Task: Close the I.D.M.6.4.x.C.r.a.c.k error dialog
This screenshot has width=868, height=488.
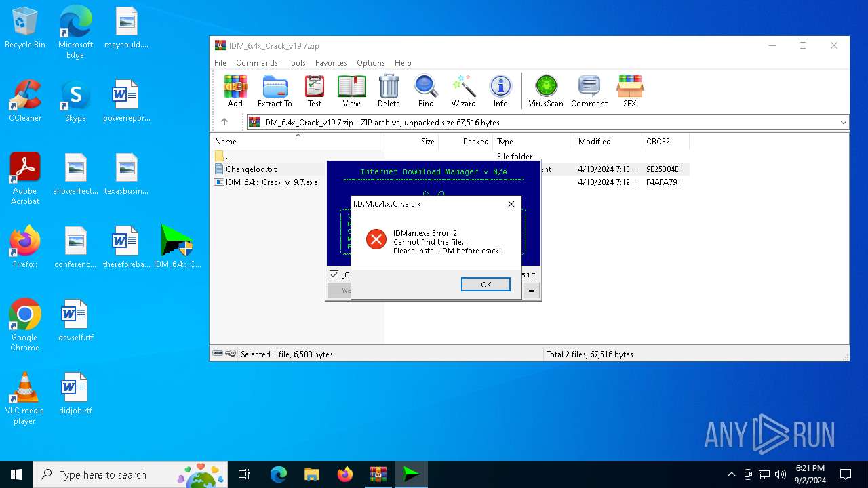Action: [x=511, y=204]
